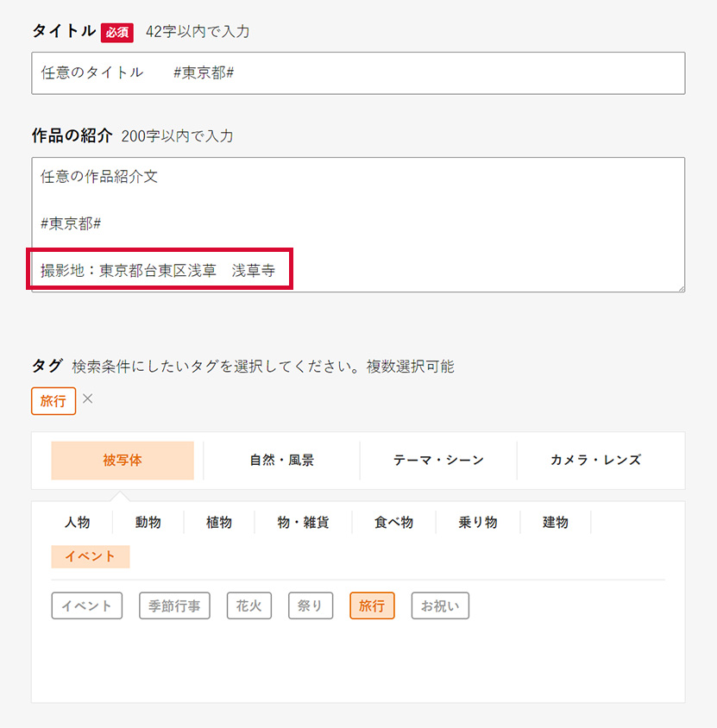Image resolution: width=717 pixels, height=728 pixels.
Task: Enable the 花火 tag button
Action: (248, 606)
